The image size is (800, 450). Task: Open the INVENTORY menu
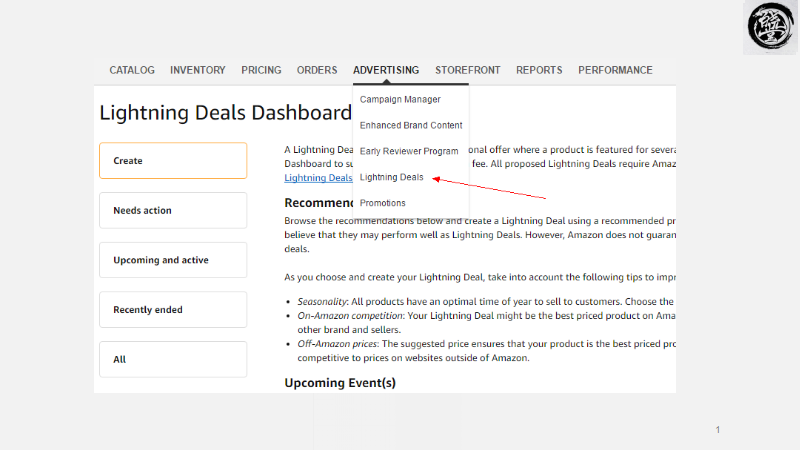click(197, 70)
